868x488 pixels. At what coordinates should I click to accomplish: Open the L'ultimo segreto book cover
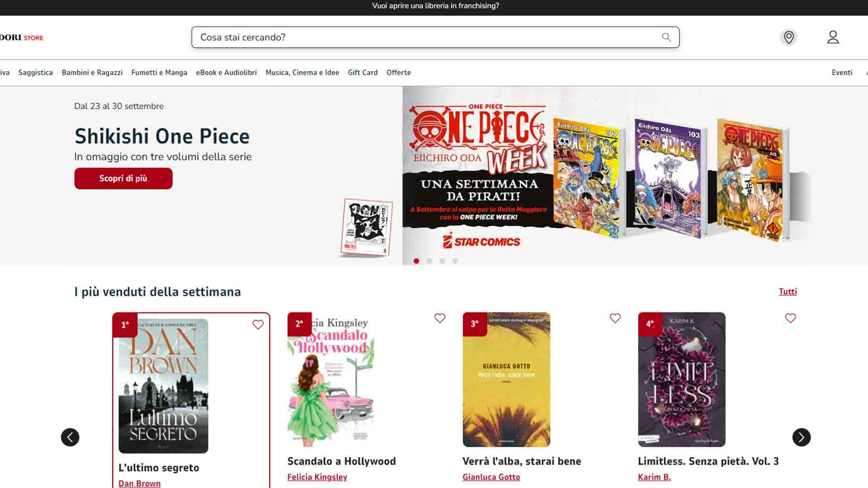pyautogui.click(x=163, y=386)
